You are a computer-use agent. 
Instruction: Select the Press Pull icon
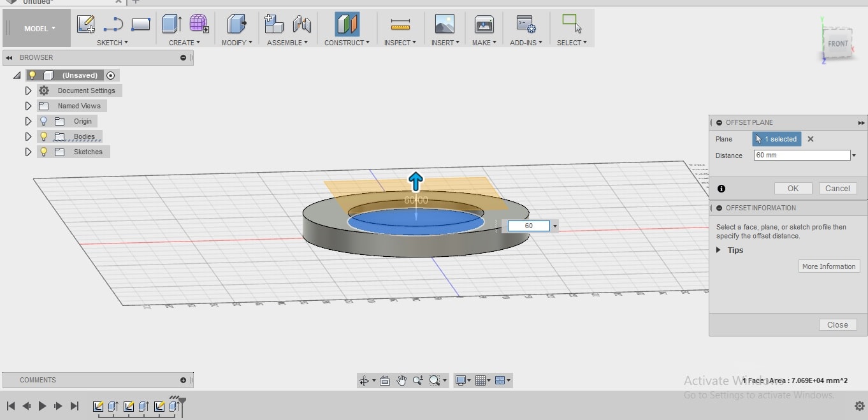coord(236,24)
